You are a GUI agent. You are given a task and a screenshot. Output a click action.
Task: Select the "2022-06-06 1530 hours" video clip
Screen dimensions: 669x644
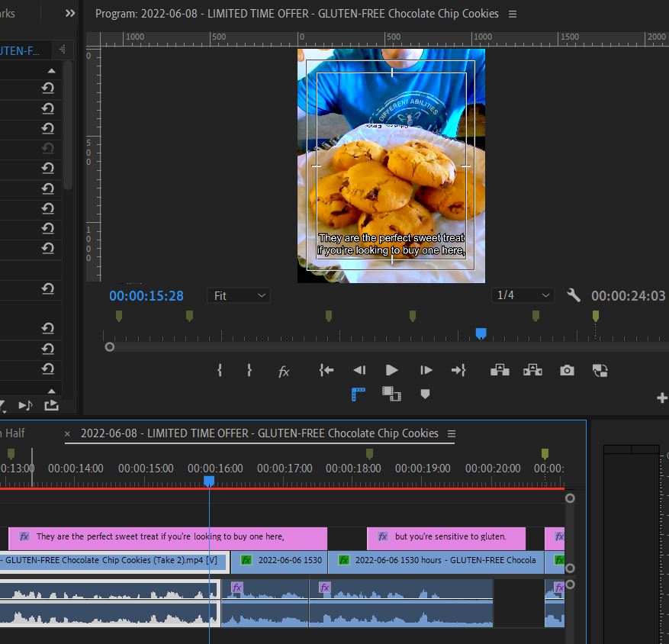[436, 562]
